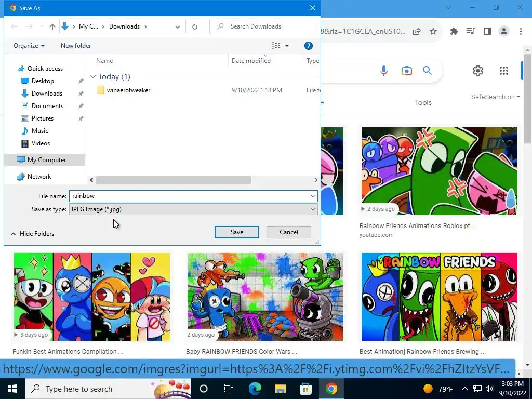
Task: Open Downloads in navigation pane
Action: (x=47, y=94)
